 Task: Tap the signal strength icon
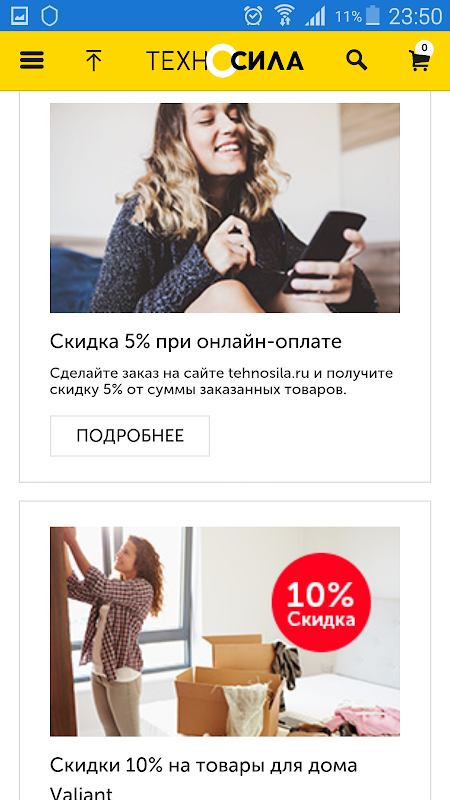point(315,16)
